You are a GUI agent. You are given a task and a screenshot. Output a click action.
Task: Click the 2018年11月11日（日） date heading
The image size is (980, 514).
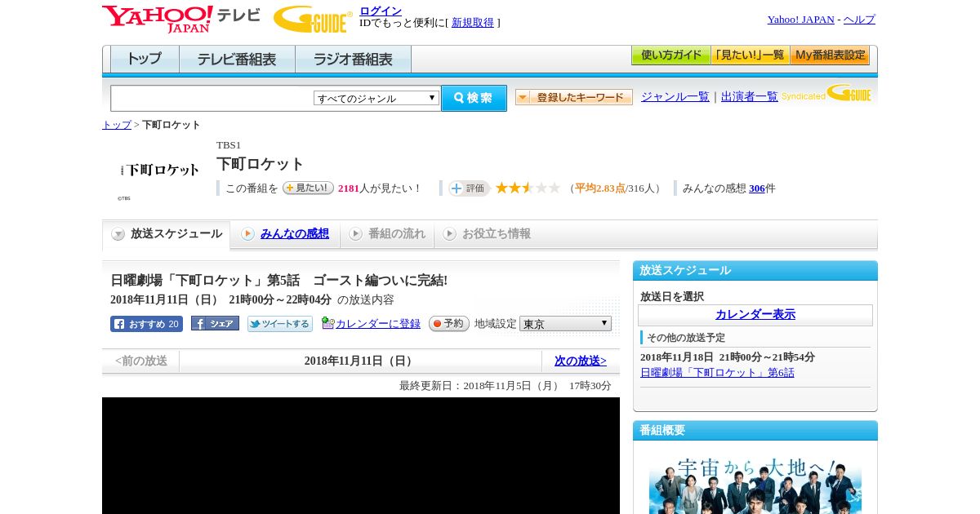coord(360,361)
